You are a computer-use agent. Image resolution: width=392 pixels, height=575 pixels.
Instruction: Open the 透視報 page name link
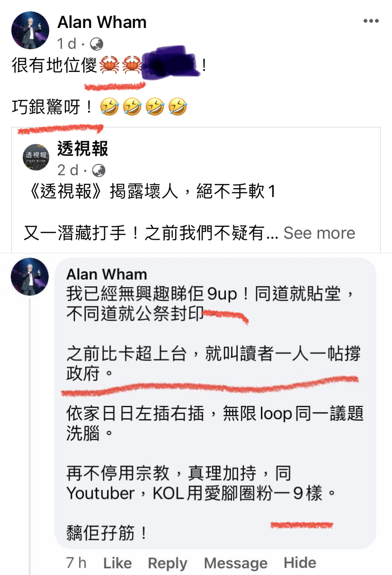[83, 149]
